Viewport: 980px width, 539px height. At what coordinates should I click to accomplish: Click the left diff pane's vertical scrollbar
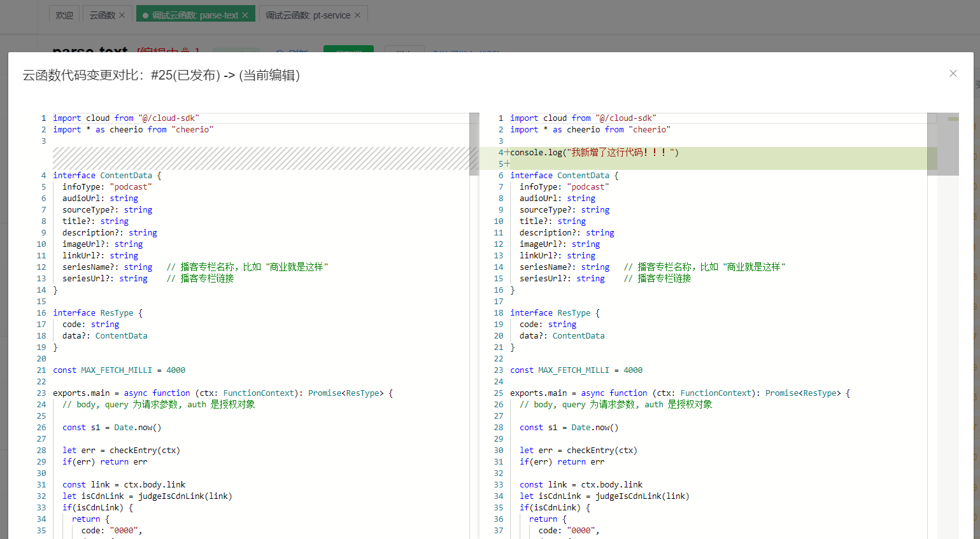point(474,144)
